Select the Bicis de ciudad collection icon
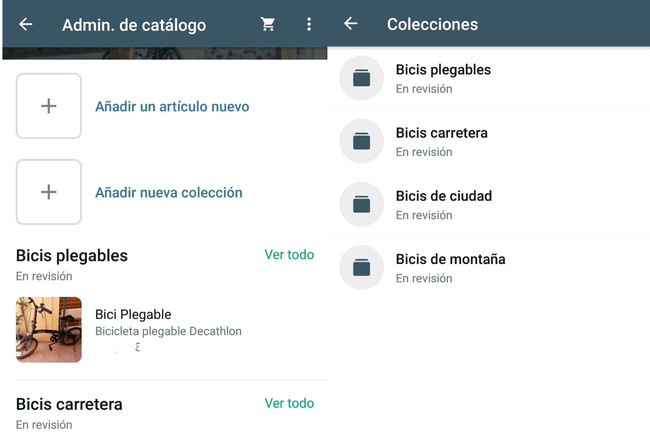Viewport: 650px width, 437px height. (x=362, y=204)
